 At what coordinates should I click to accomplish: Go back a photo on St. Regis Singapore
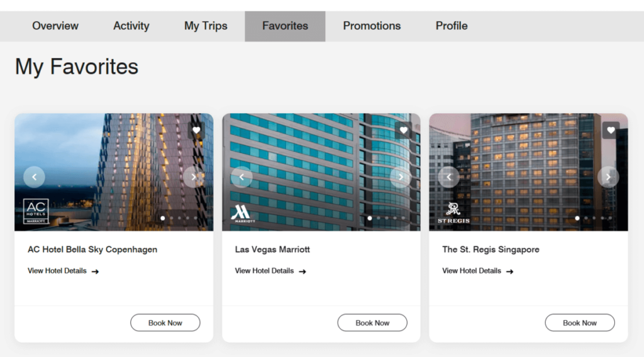[x=449, y=177]
